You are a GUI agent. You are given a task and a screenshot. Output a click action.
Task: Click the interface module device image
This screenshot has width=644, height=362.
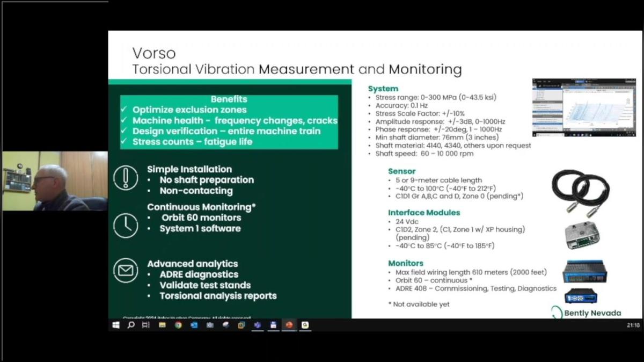click(583, 236)
